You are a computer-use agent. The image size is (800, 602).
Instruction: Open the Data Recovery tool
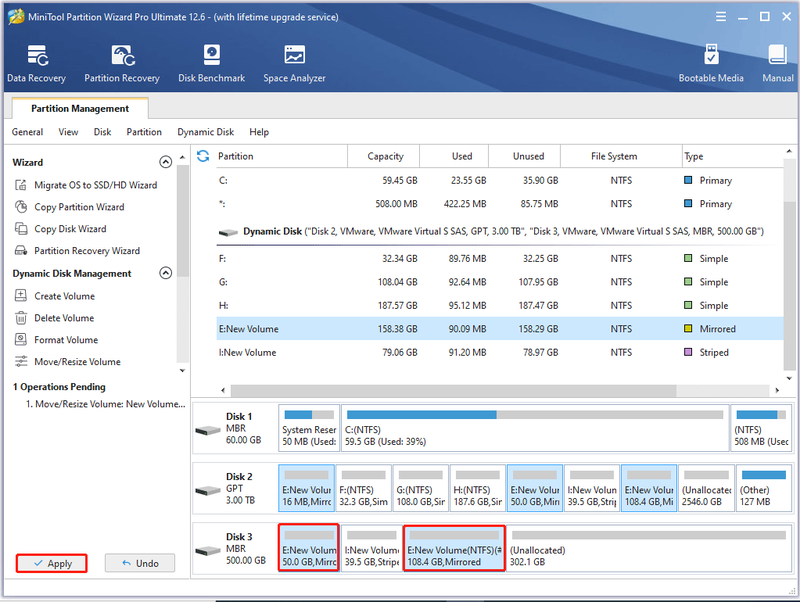click(x=36, y=63)
